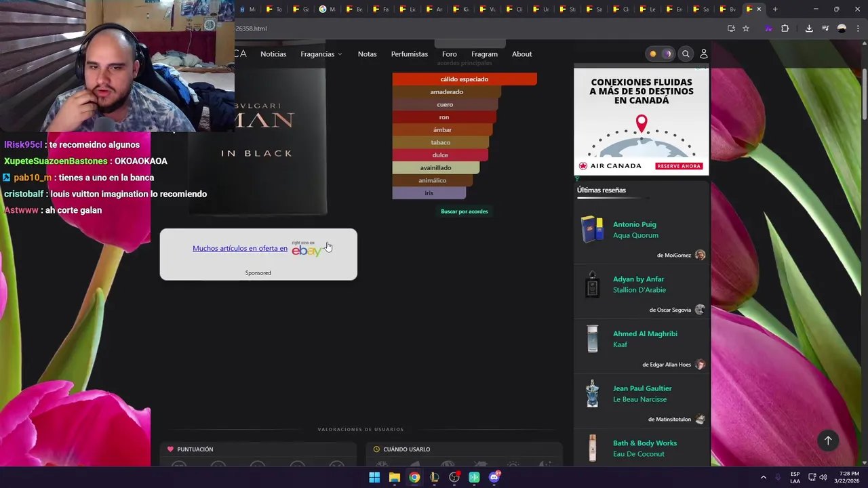Click MoiGomez reviewer avatar

700,255
